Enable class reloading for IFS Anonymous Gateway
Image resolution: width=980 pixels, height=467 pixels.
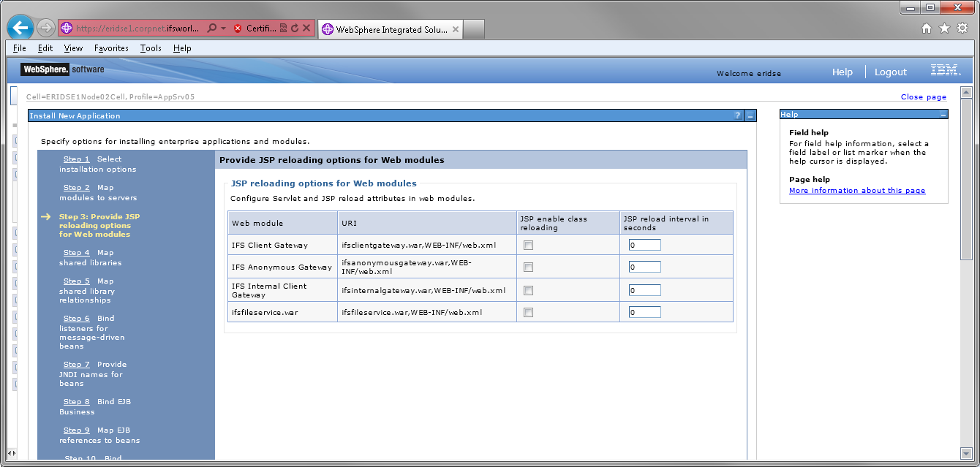[x=528, y=267]
